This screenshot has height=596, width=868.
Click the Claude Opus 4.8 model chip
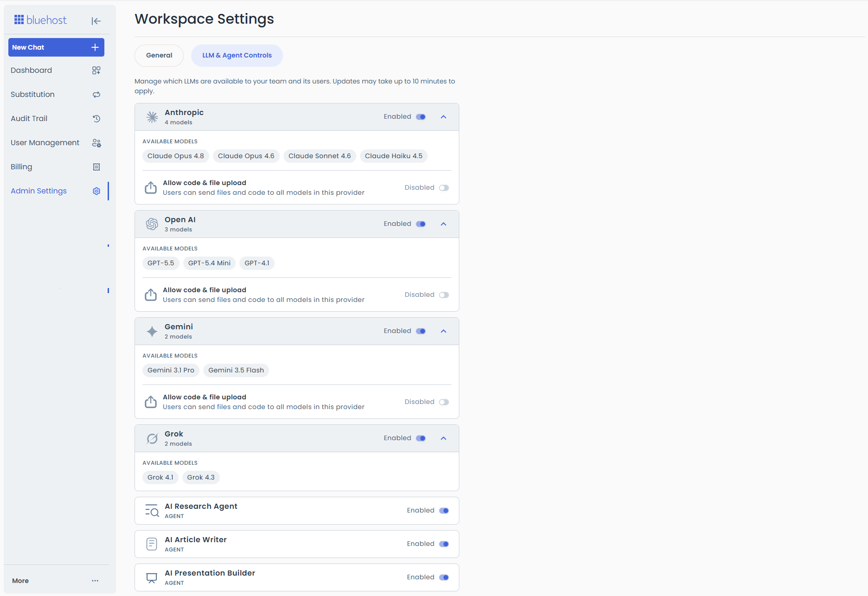[176, 156]
